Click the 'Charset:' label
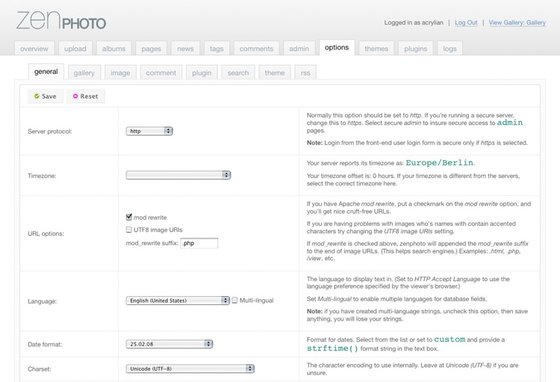Viewport: 560px width, 382px height. [x=39, y=369]
